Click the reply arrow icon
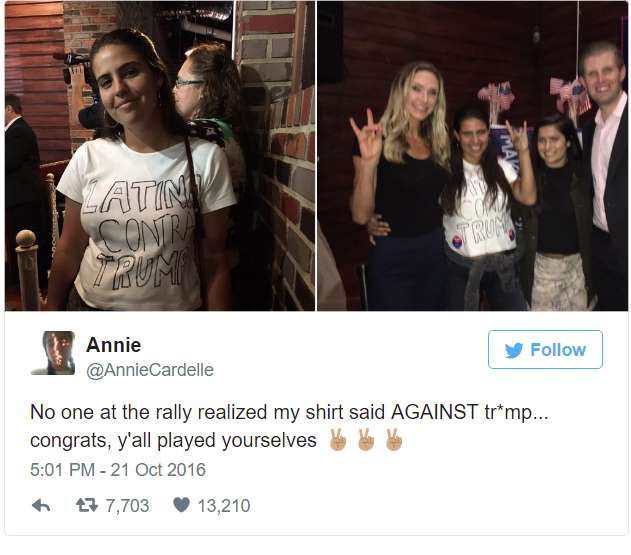The image size is (631, 555). [41, 505]
